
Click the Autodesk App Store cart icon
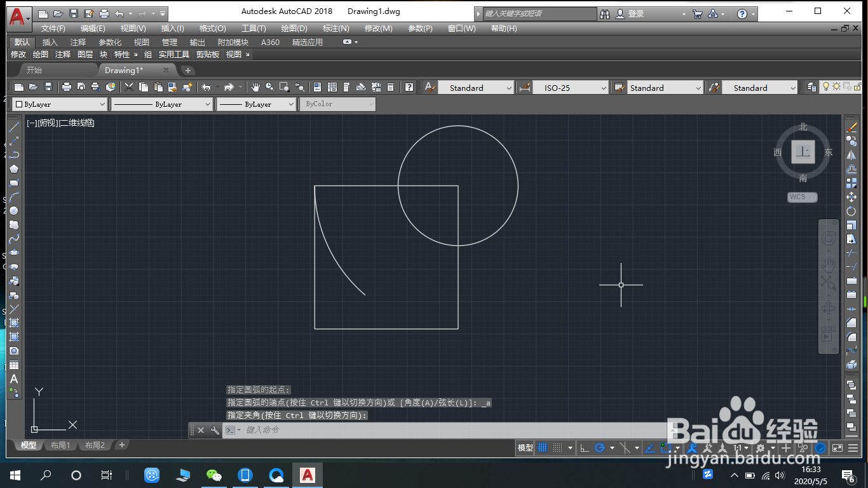point(698,13)
